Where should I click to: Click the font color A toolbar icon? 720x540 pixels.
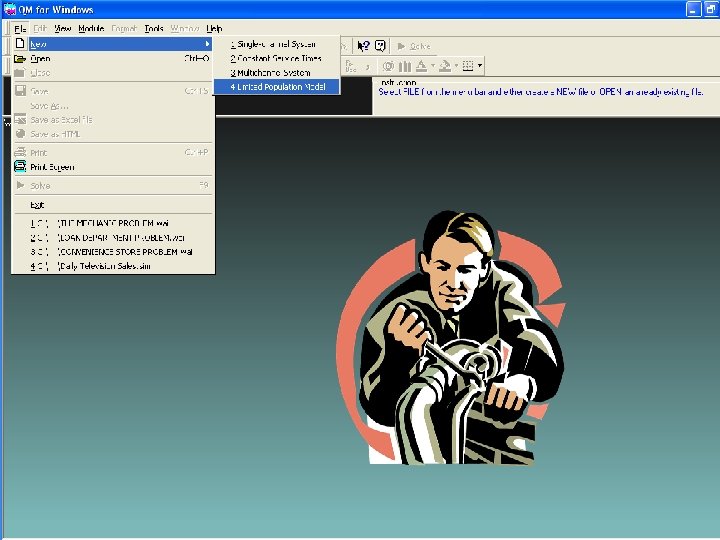421,66
